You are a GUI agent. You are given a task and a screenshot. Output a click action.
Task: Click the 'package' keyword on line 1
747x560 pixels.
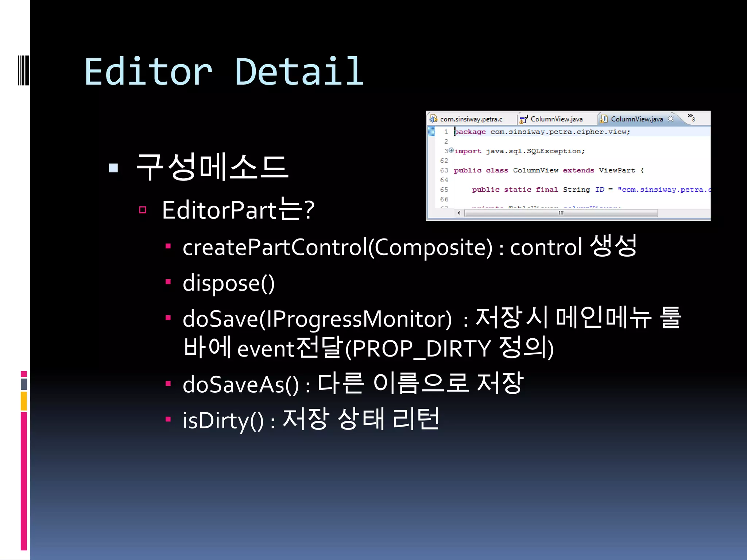point(470,132)
